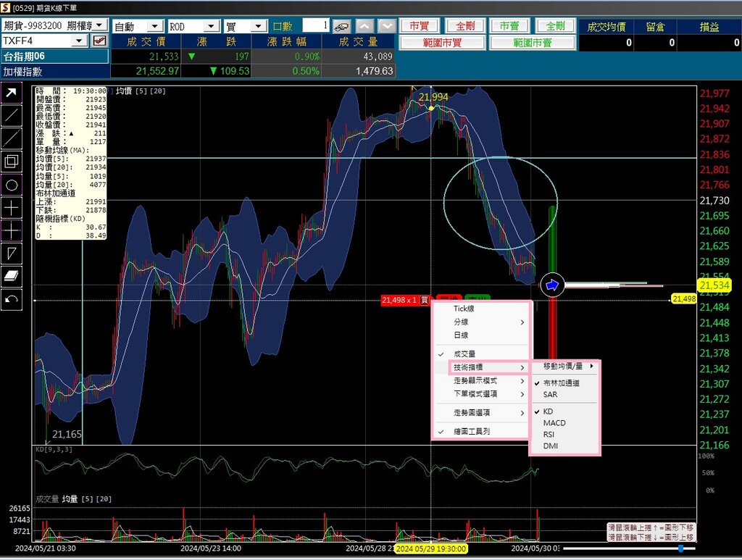Image resolution: width=742 pixels, height=560 pixels.
Task: Click the undo drawing icon
Action: tap(12, 299)
